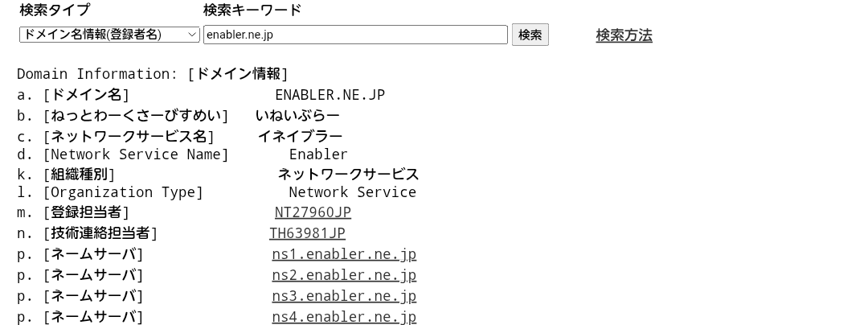The image size is (868, 325).
Task: Open the ns3.enabler.ne.jp name server link
Action: click(x=344, y=296)
